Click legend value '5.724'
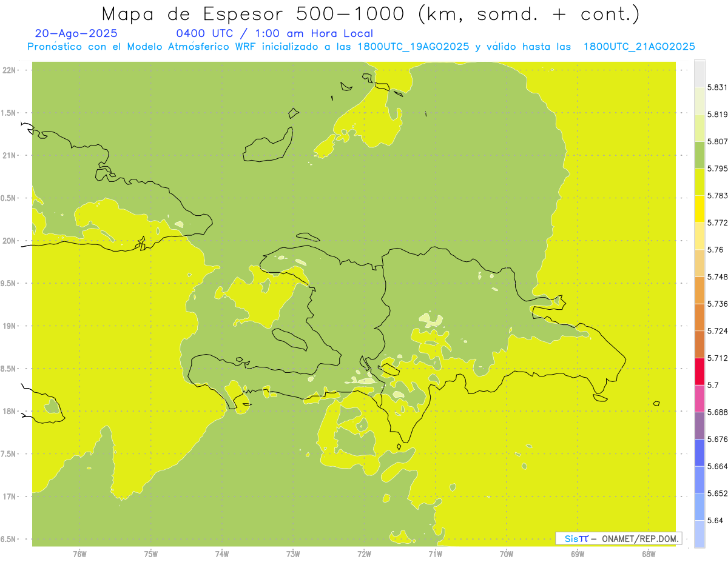The image size is (728, 562). pyautogui.click(x=717, y=331)
